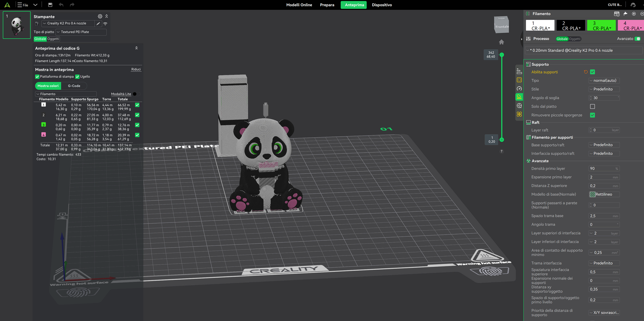Viewport: 644px width, 321px height.
Task: Toggle Abilita supporti checkbox
Action: pyautogui.click(x=592, y=72)
